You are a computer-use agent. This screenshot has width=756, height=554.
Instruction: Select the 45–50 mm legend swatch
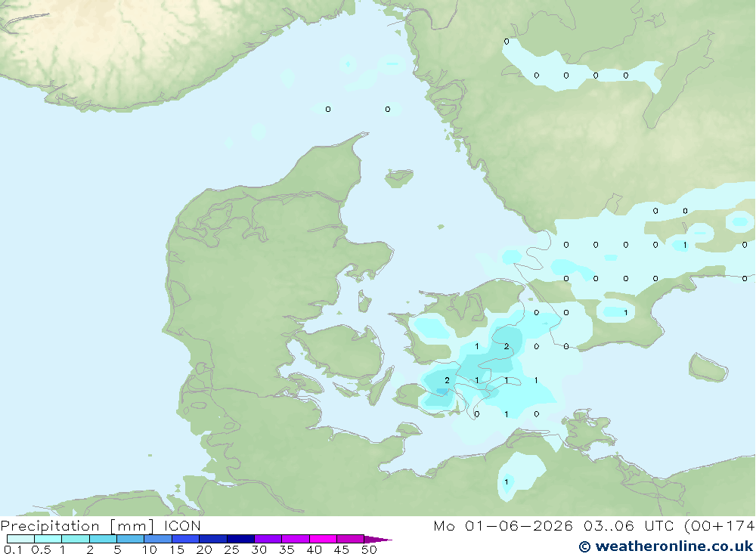coord(350,539)
